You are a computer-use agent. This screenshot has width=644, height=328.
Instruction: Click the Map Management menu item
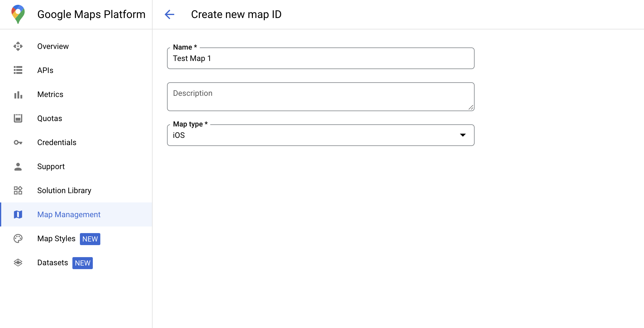69,215
